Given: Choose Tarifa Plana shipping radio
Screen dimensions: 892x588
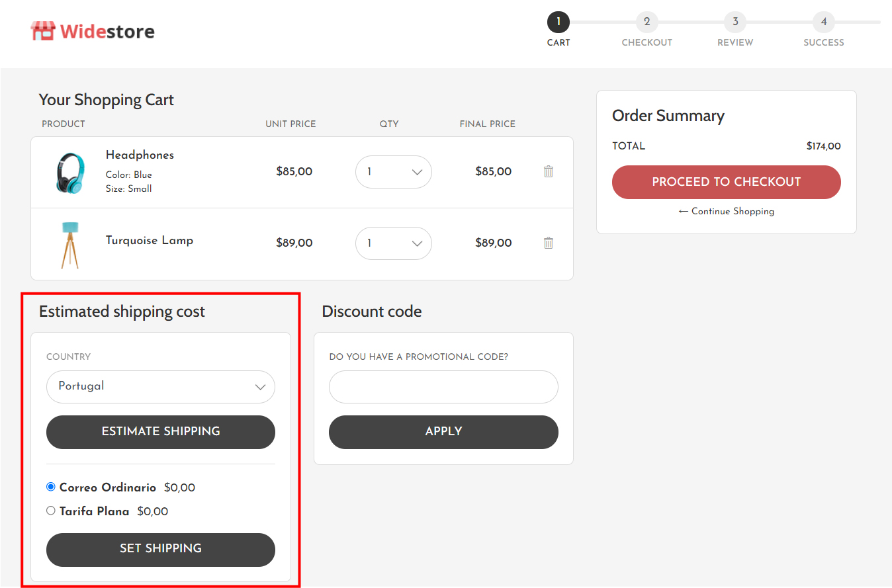Looking at the screenshot, I should [x=51, y=511].
